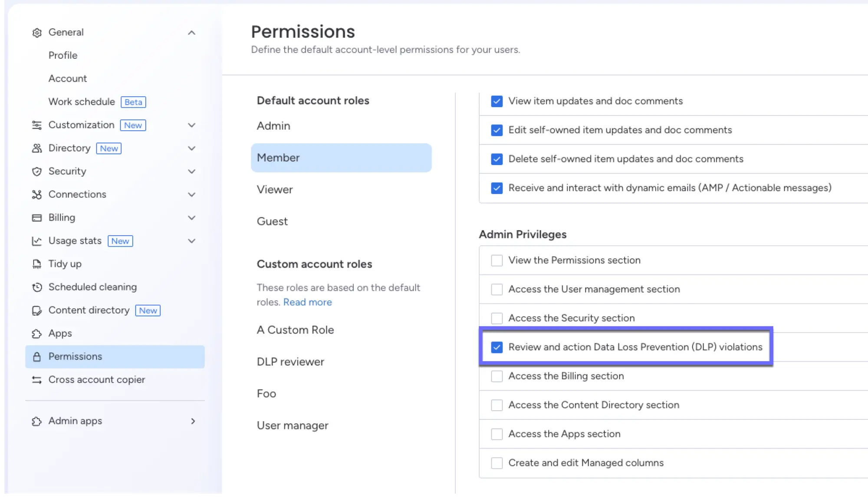The image size is (868, 498).
Task: Click the Customization sliders icon
Action: coord(37,125)
